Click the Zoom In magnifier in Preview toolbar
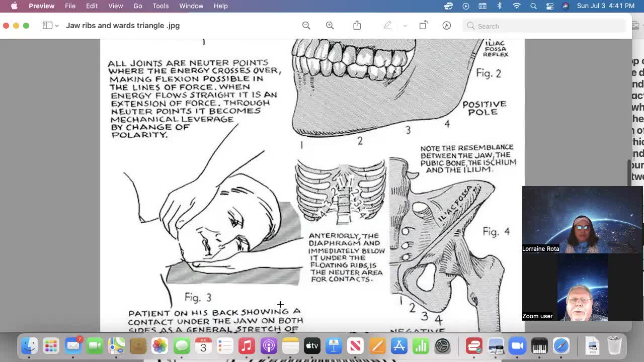 click(x=330, y=26)
